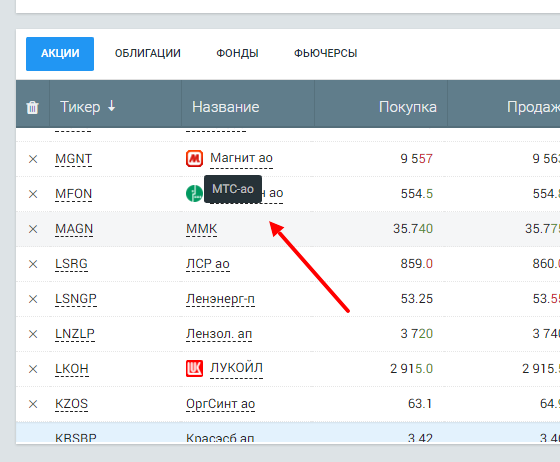Switch to the ОБЛИГАЦИИ tab
Image resolution: width=560 pixels, height=462 pixels.
[148, 54]
